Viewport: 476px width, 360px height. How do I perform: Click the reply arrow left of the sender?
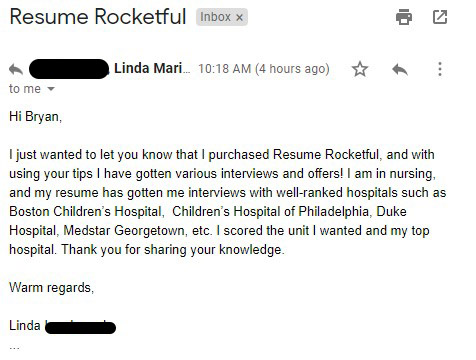[16, 69]
